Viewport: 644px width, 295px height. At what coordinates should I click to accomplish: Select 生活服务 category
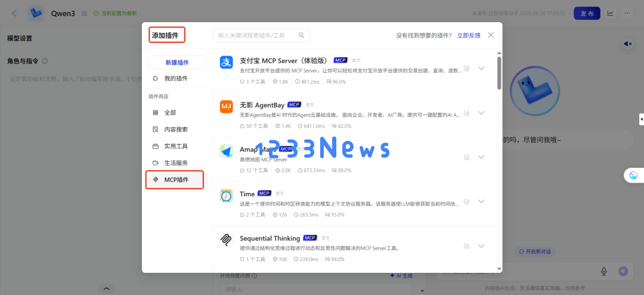click(177, 162)
